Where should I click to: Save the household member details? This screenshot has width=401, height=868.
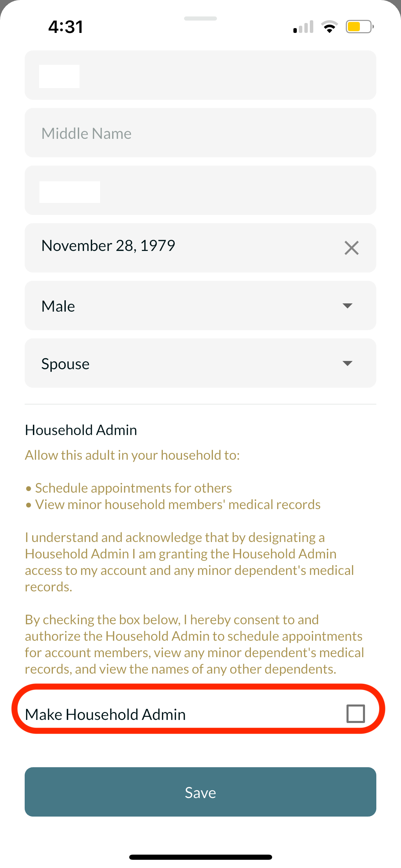(x=200, y=792)
